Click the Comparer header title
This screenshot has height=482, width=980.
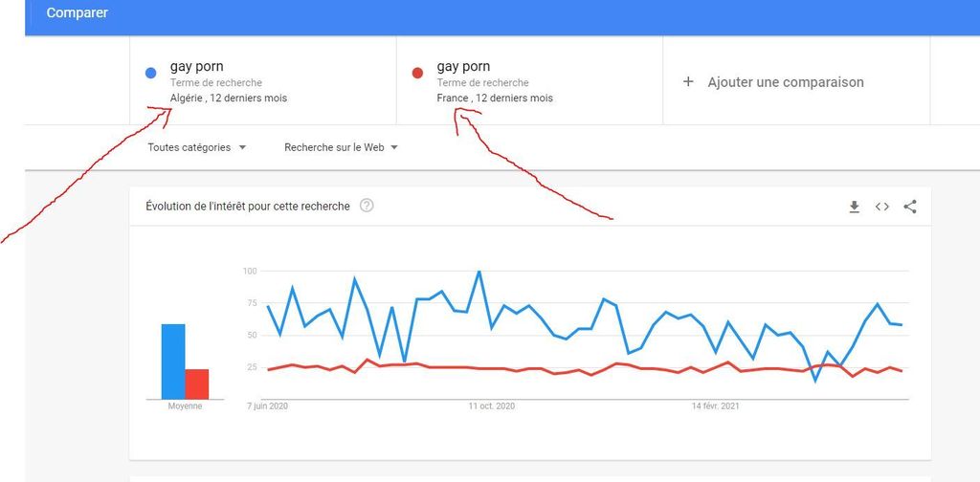pos(78,13)
